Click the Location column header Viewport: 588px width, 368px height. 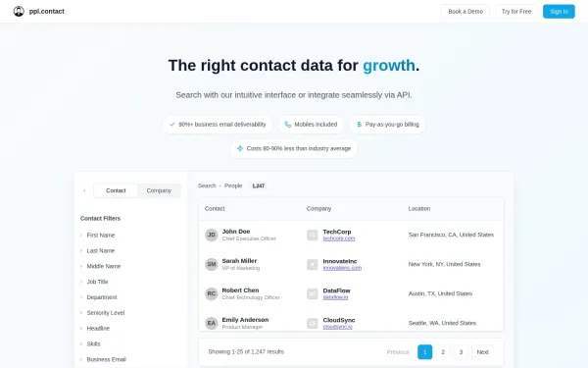coord(419,208)
